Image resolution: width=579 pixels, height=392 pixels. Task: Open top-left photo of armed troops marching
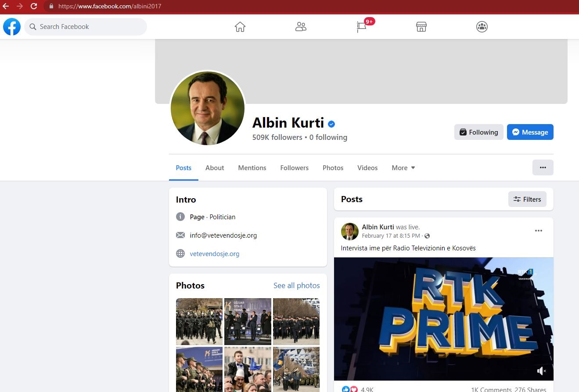(x=199, y=321)
